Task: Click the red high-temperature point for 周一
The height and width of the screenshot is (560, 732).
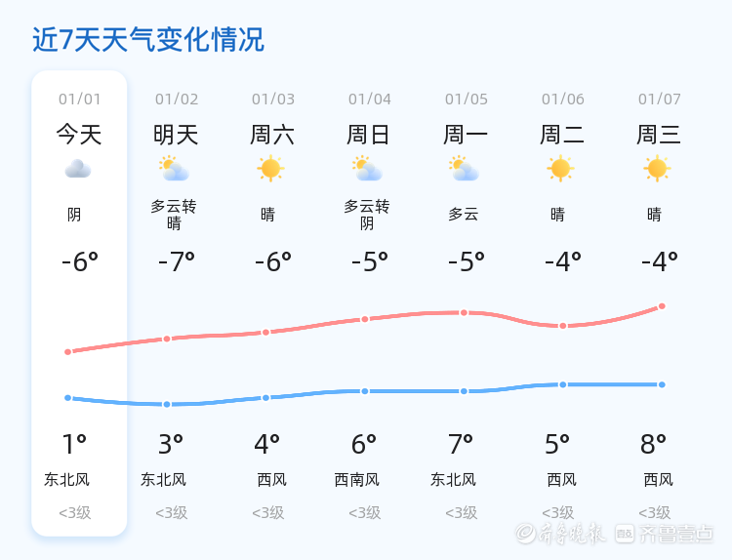Action: 464,312
